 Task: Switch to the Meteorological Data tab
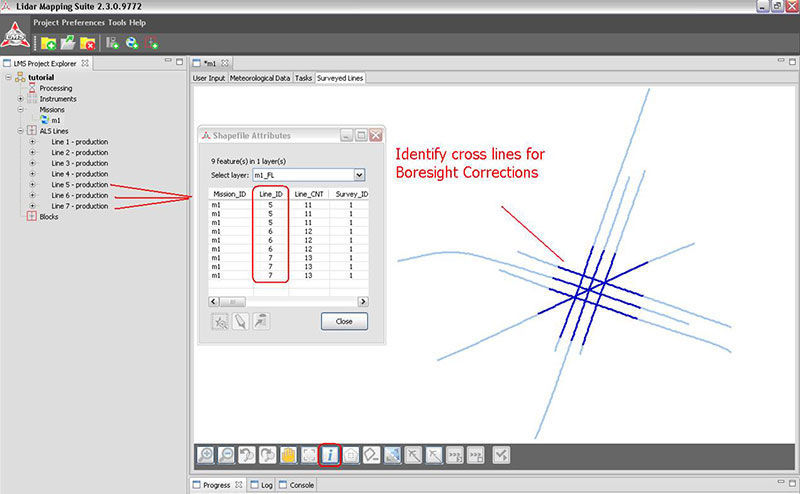(x=259, y=77)
